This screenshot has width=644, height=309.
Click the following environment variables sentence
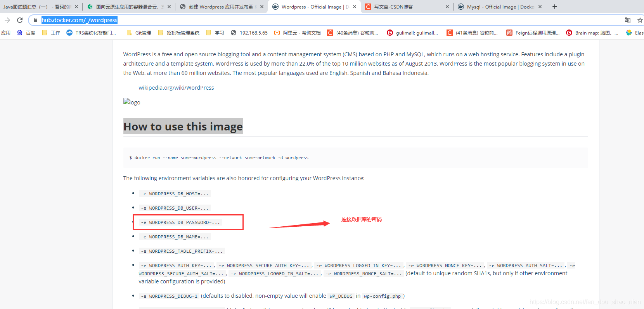(244, 178)
